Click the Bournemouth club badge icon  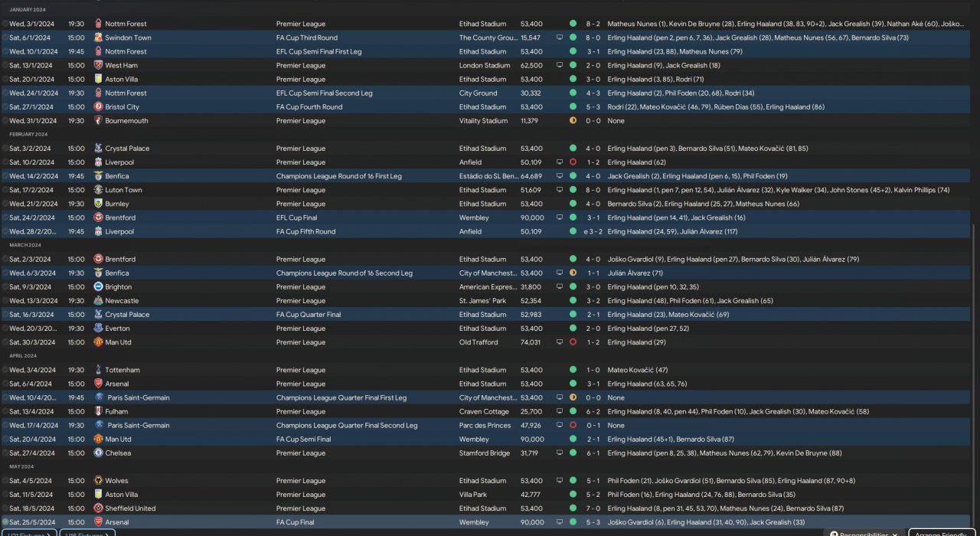(x=98, y=121)
